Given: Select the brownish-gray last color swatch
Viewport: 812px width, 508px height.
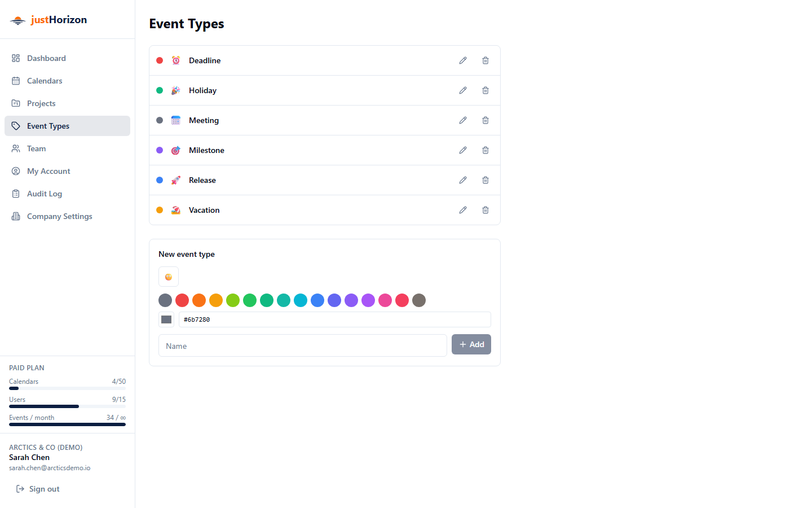Looking at the screenshot, I should point(419,300).
